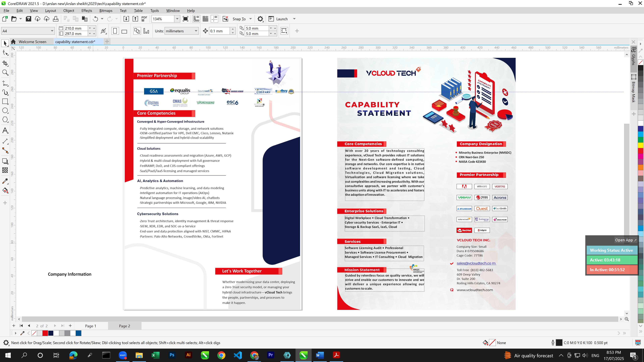Switch to the Welcome Screen tab
This screenshot has height=362, width=644.
tap(32, 42)
